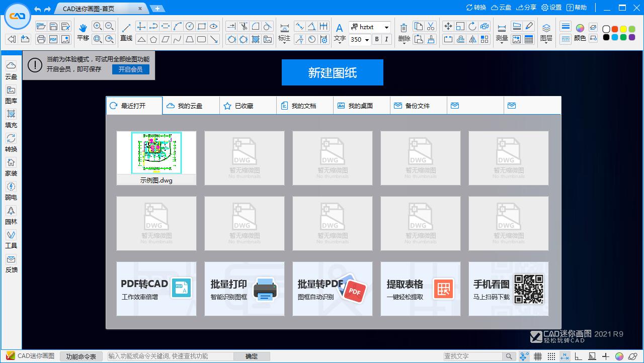Open the 示例图.dwg thumbnail

[156, 158]
